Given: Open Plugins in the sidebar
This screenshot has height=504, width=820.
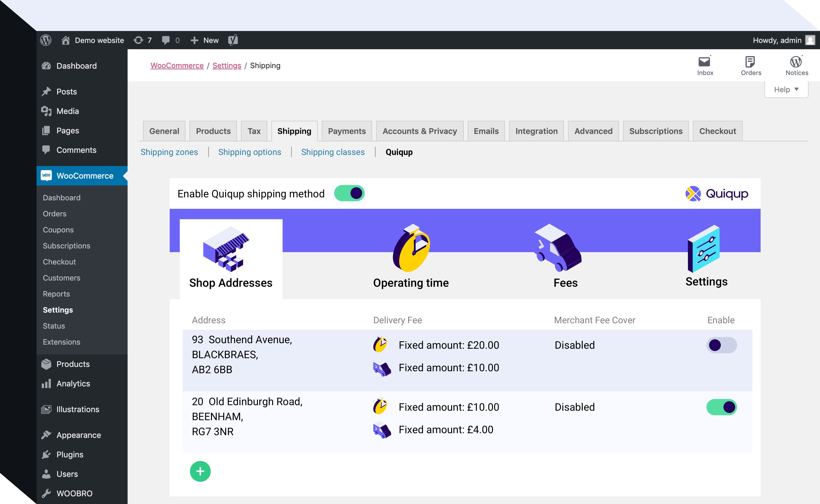Looking at the screenshot, I should click(82, 455).
